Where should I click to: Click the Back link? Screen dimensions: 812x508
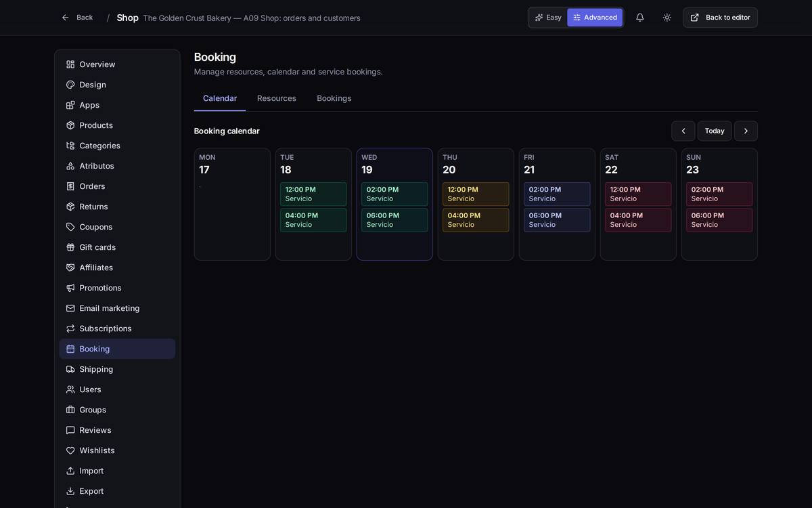pos(77,18)
